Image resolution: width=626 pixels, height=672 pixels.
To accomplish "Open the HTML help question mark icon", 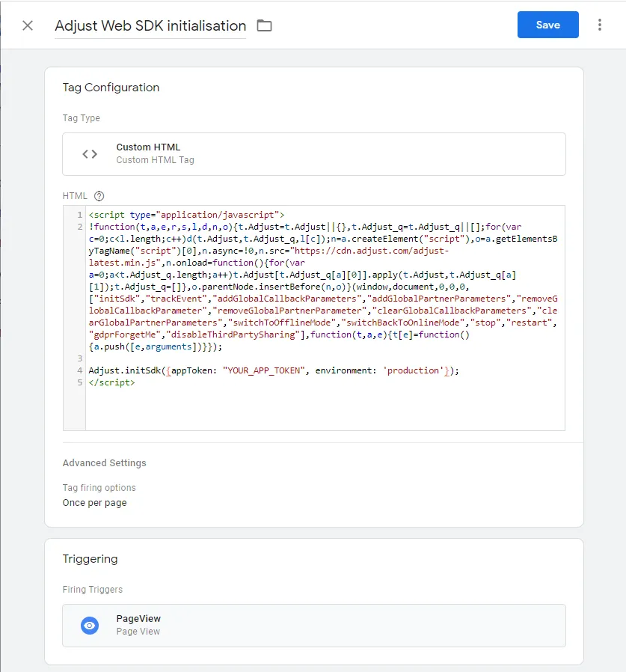I will (99, 196).
